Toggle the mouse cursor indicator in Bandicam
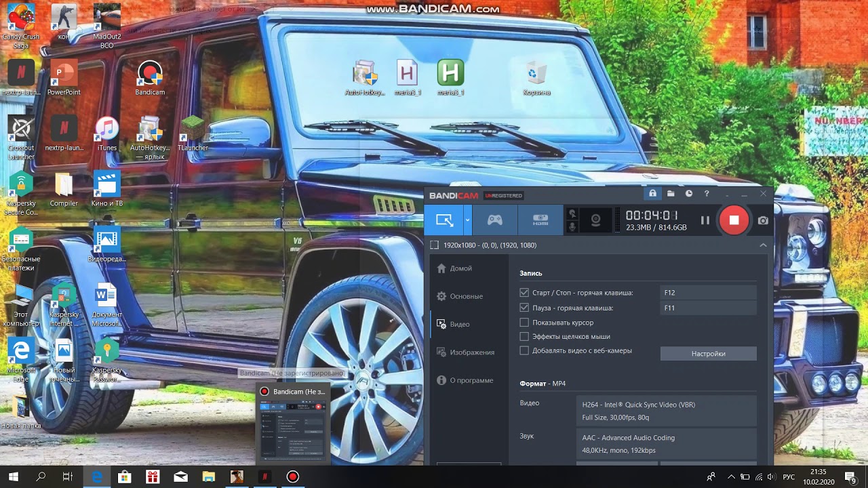Image resolution: width=868 pixels, height=488 pixels. [572, 213]
